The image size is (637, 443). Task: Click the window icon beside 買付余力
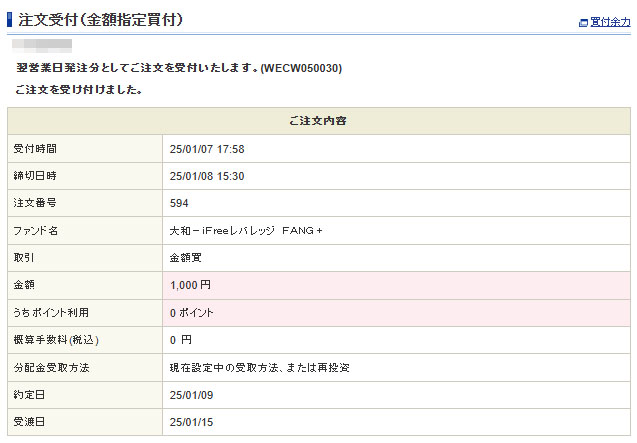(583, 22)
